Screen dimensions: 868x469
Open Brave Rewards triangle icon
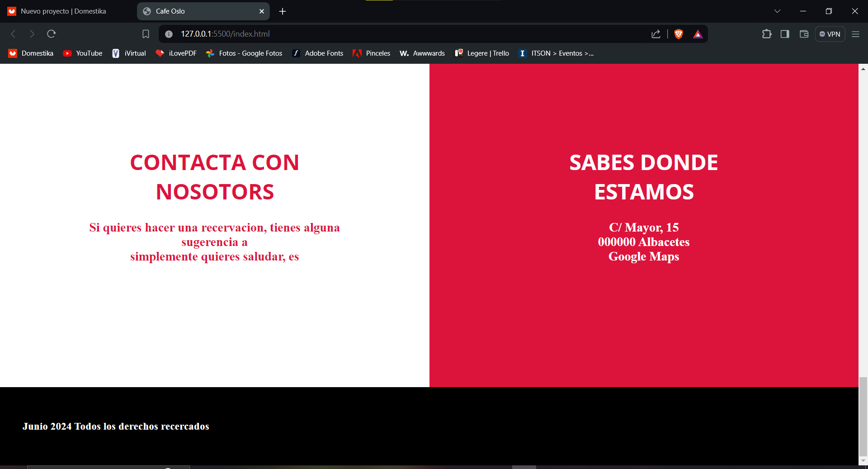[698, 34]
